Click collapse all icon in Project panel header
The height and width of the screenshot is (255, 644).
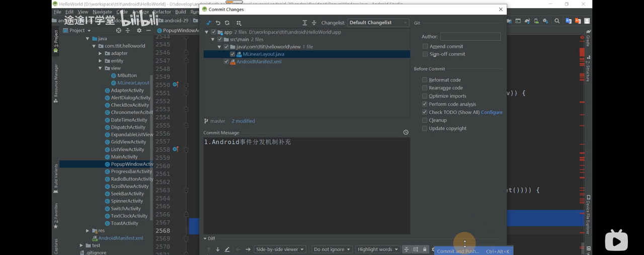click(127, 31)
